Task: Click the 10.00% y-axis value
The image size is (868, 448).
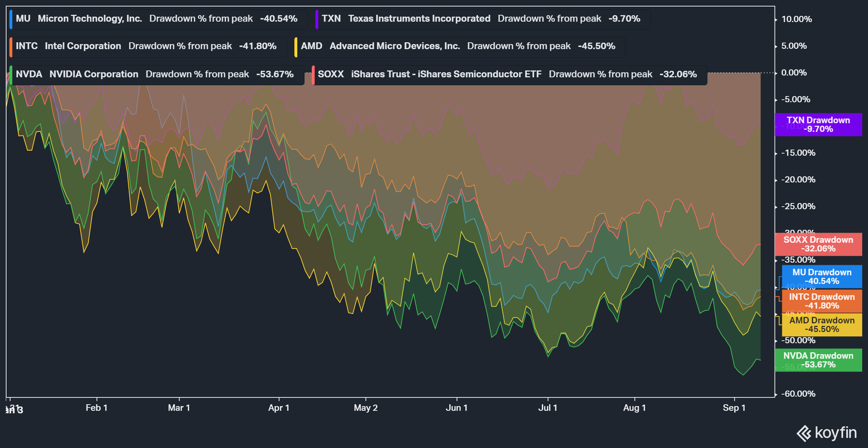Action: click(797, 19)
